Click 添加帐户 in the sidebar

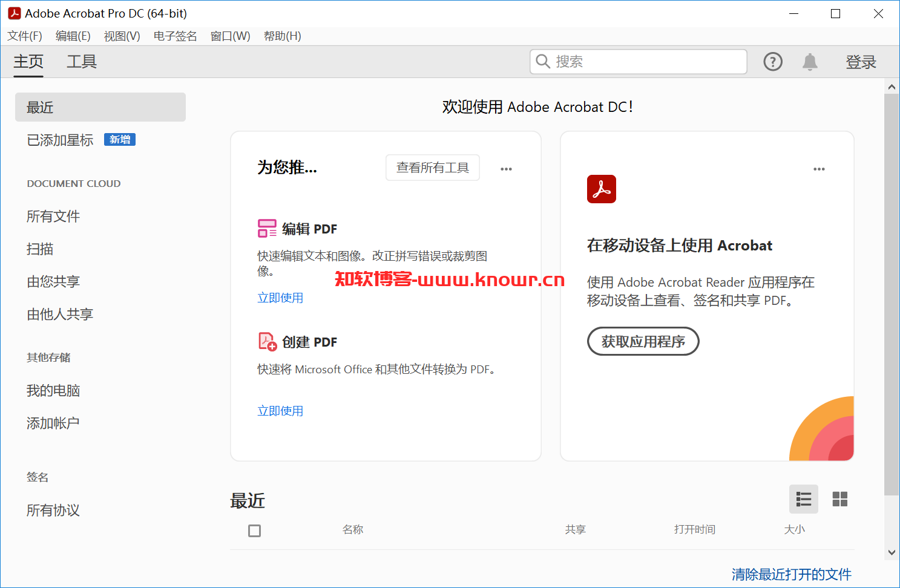[53, 423]
